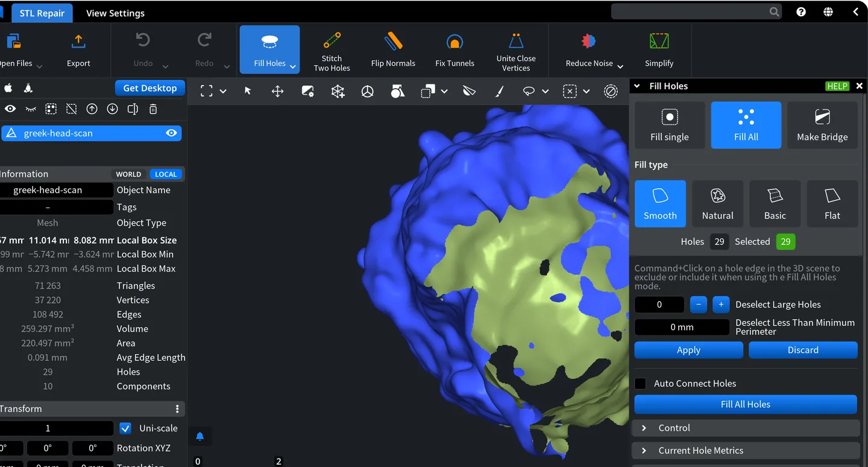
Task: Open the Undo history dropdown arrow
Action: (x=165, y=66)
